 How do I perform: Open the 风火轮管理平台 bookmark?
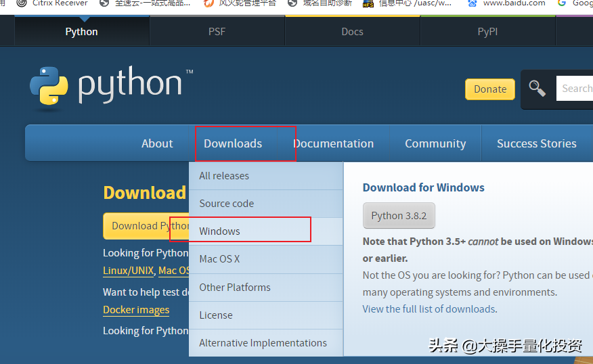coord(240,3)
